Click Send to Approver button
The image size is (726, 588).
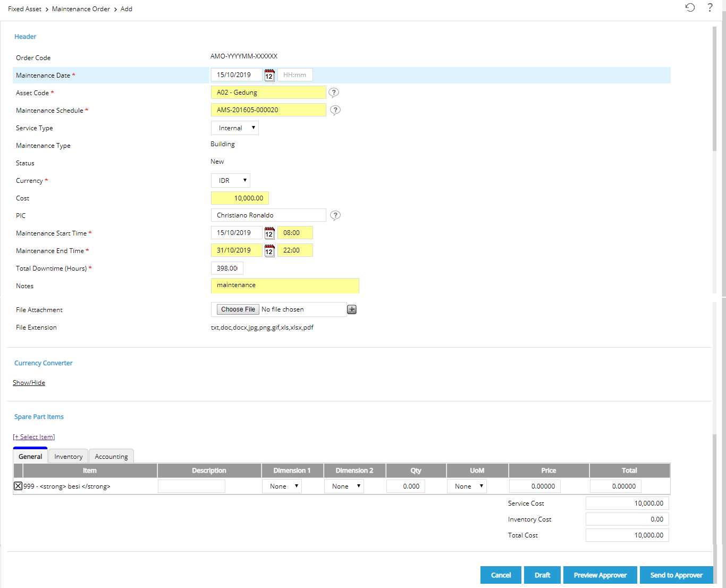(677, 575)
